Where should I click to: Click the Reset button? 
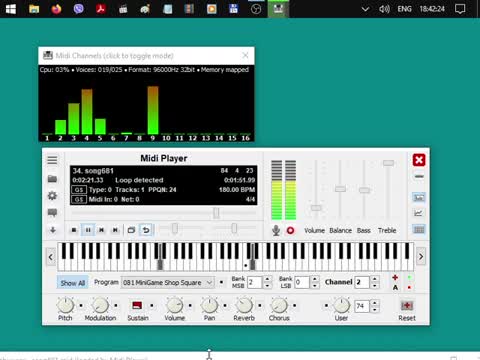coord(407,305)
